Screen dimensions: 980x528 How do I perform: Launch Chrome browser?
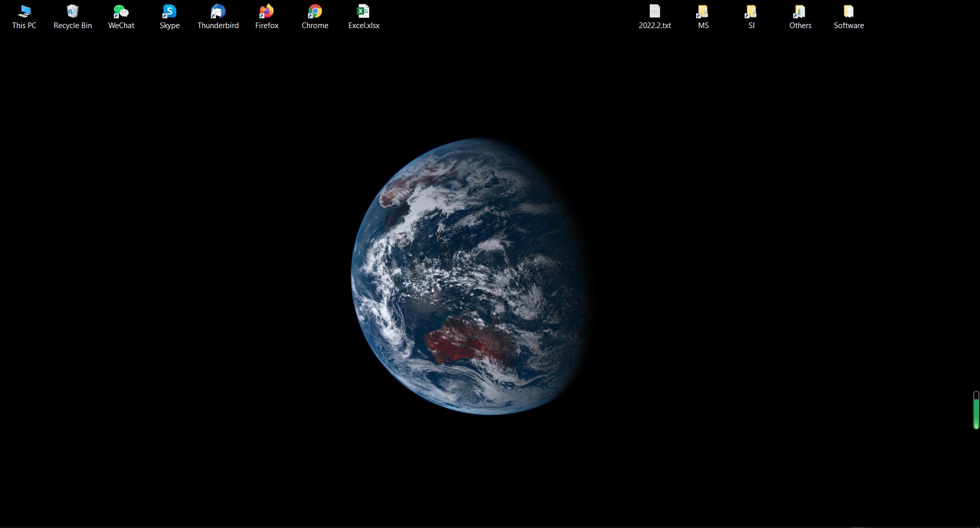pos(315,11)
